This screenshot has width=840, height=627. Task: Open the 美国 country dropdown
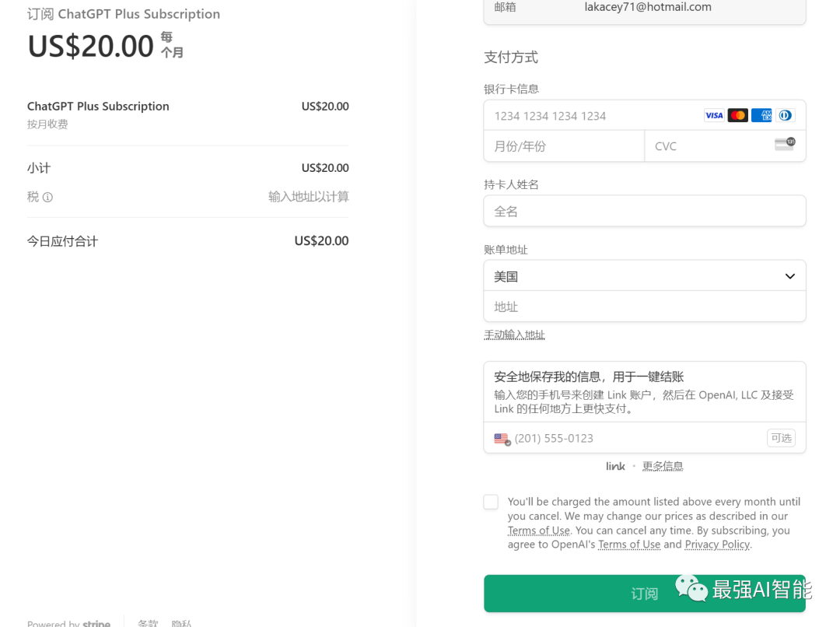click(645, 276)
